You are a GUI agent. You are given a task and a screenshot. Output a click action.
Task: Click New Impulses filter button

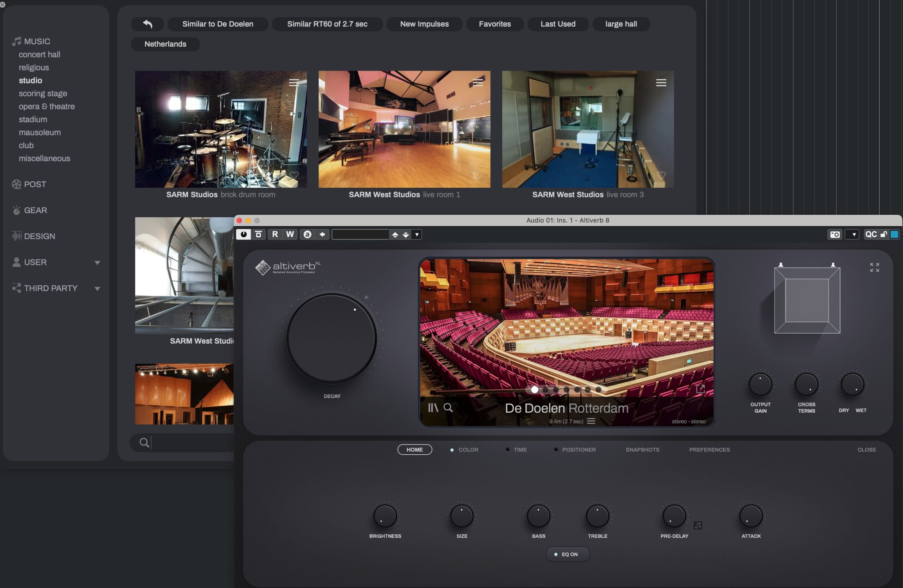[424, 24]
